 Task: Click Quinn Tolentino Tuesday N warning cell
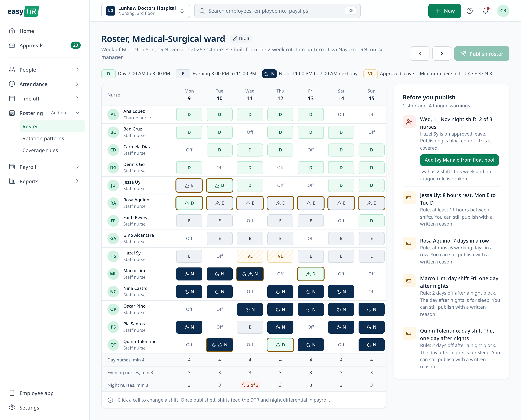tap(219, 345)
